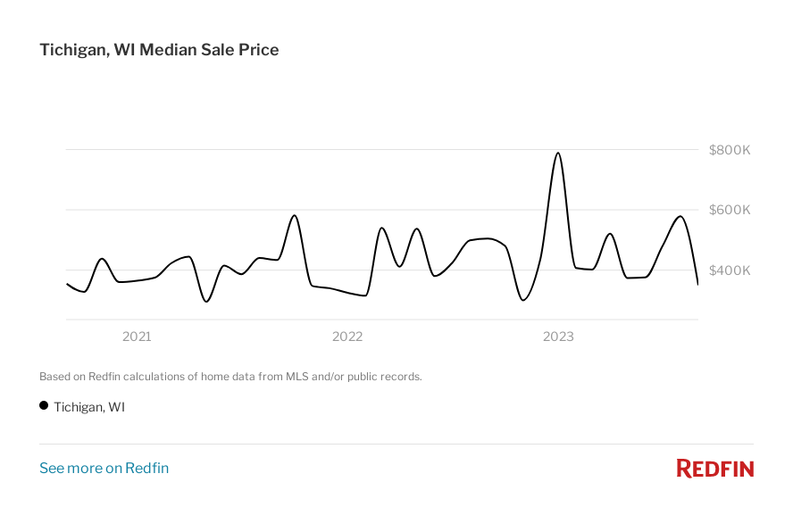Click the footnote about Redfin MLS calculations
Viewport: 793px width, 532px height.
point(230,377)
